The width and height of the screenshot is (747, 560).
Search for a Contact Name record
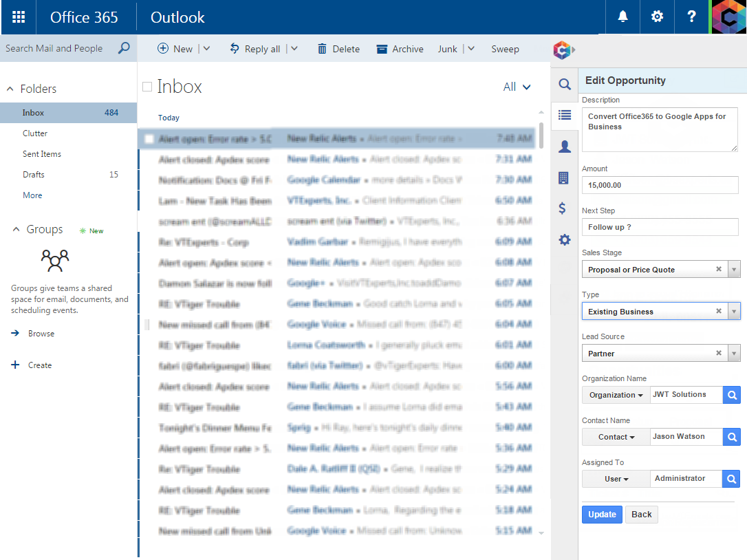732,437
